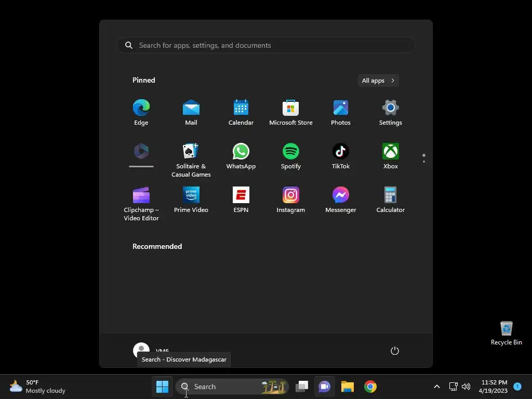The image size is (532, 399).
Task: Show hidden system tray icons
Action: click(x=437, y=387)
